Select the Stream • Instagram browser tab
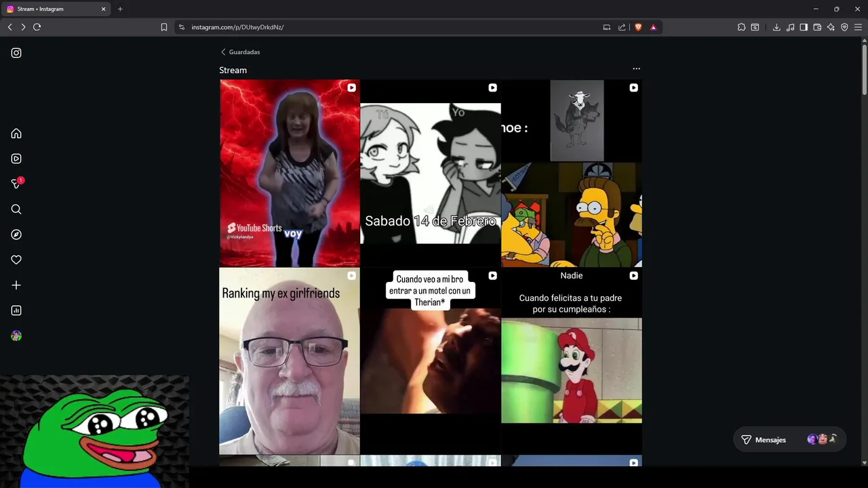The image size is (868, 488). [x=57, y=9]
